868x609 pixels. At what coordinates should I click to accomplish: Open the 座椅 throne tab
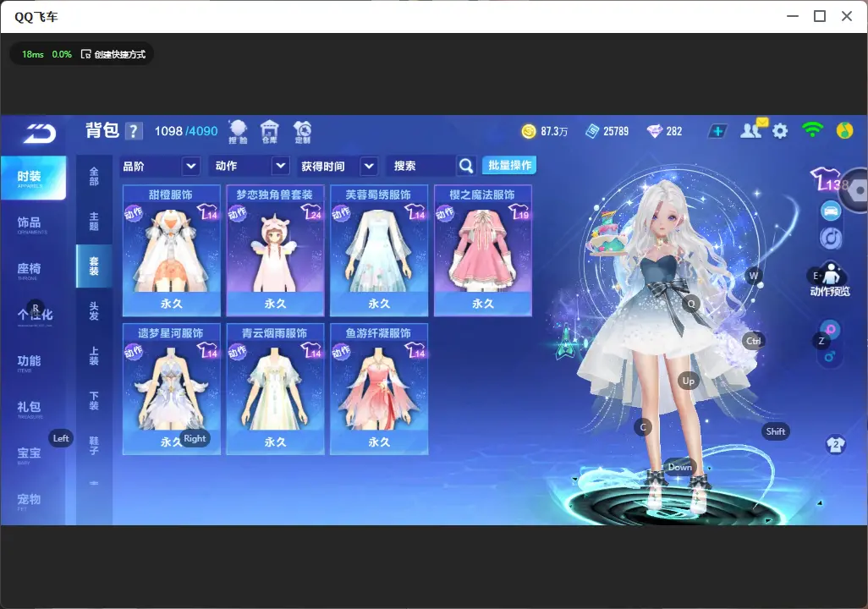pyautogui.click(x=33, y=270)
